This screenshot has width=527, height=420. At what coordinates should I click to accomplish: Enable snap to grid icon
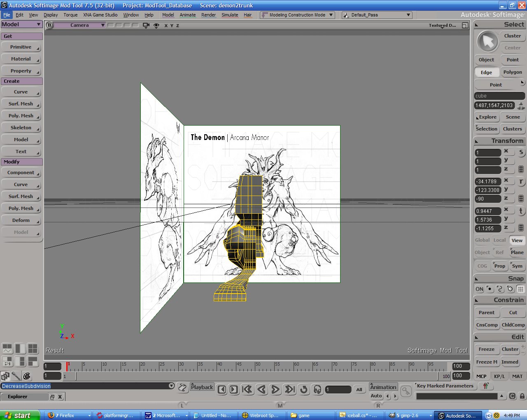click(x=520, y=289)
